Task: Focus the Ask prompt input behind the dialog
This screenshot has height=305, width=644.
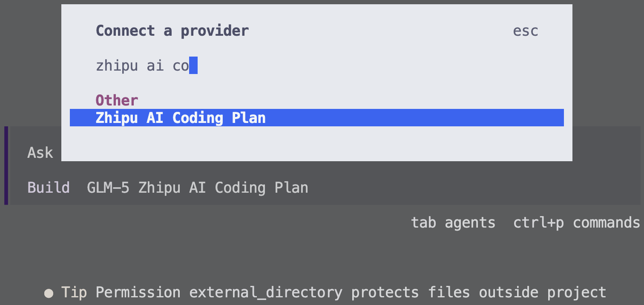Action: coord(40,153)
